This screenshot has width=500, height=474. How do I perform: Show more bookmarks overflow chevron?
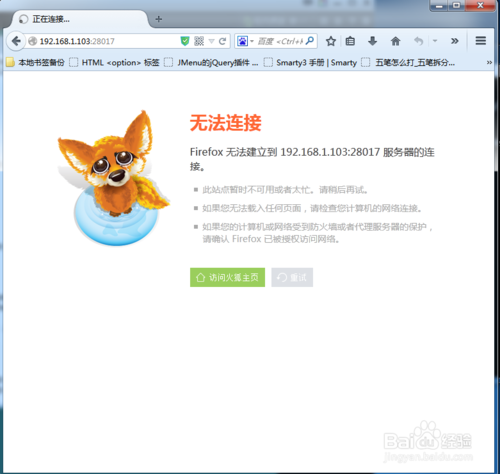coord(489,62)
